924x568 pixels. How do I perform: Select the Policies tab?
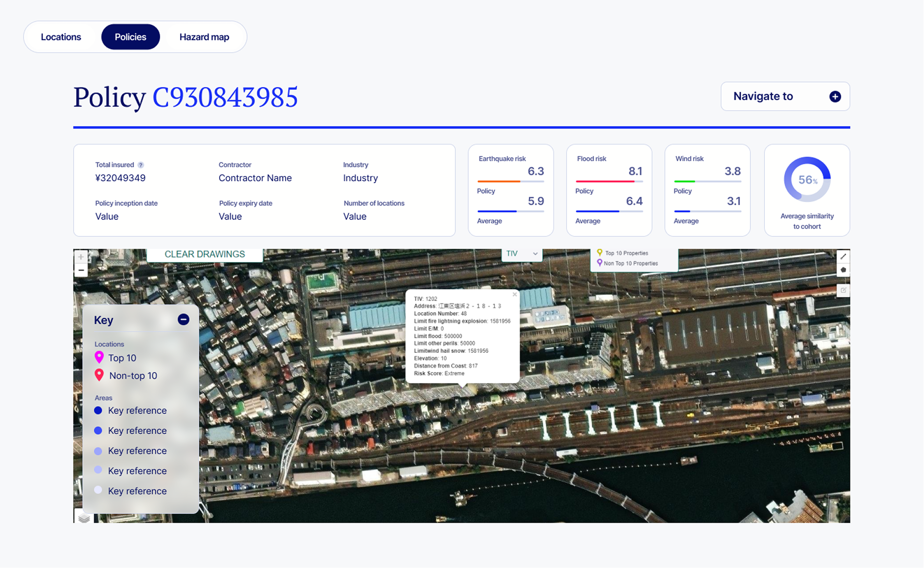[x=130, y=37]
